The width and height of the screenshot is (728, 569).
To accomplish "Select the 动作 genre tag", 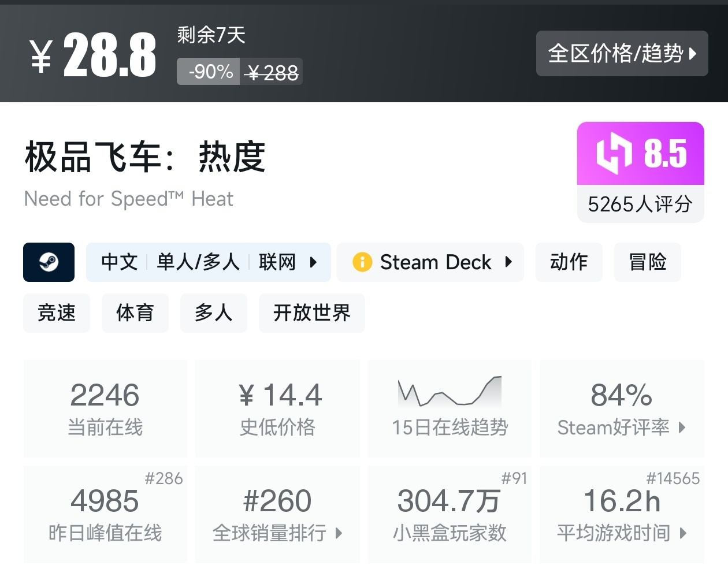I will pos(569,262).
